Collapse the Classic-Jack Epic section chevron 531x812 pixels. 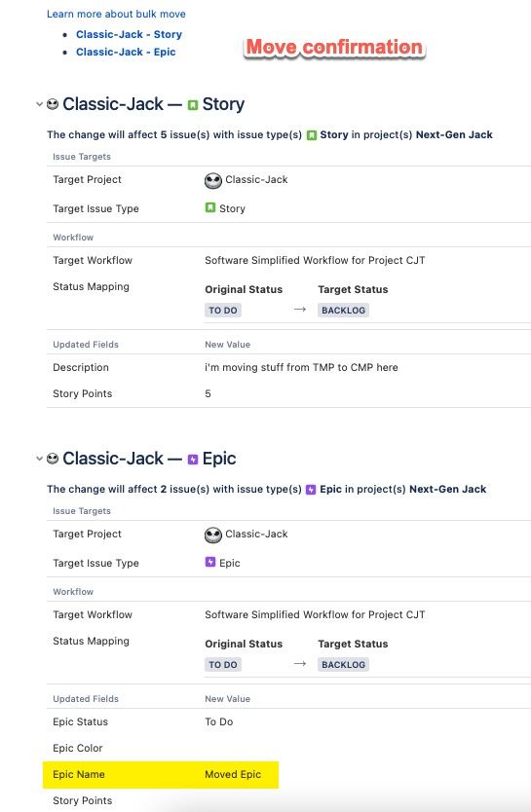point(39,459)
